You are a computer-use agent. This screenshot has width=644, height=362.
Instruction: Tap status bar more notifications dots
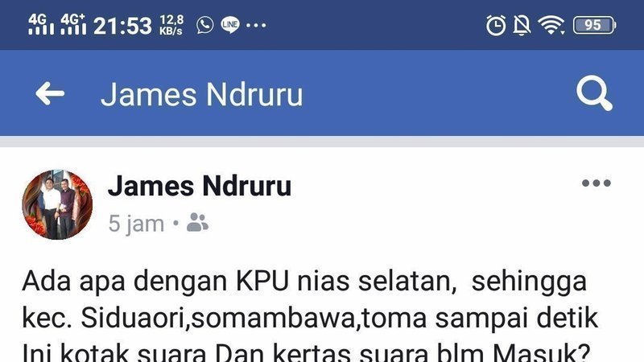click(x=256, y=25)
